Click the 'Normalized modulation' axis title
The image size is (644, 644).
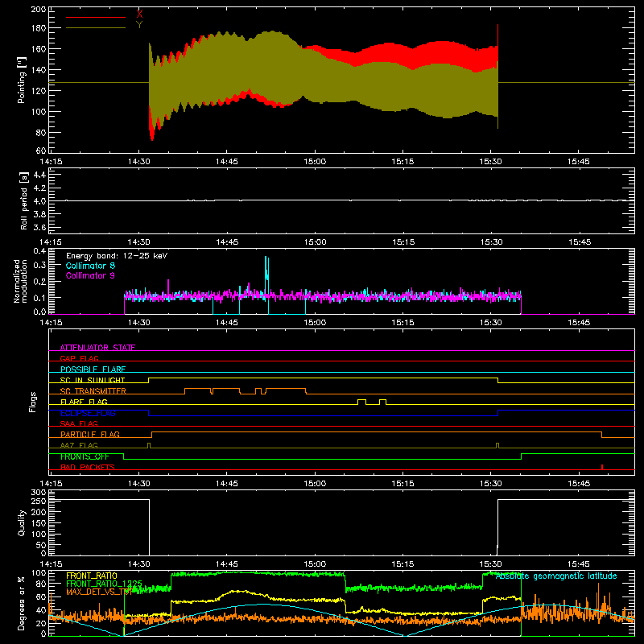[x=21, y=281]
